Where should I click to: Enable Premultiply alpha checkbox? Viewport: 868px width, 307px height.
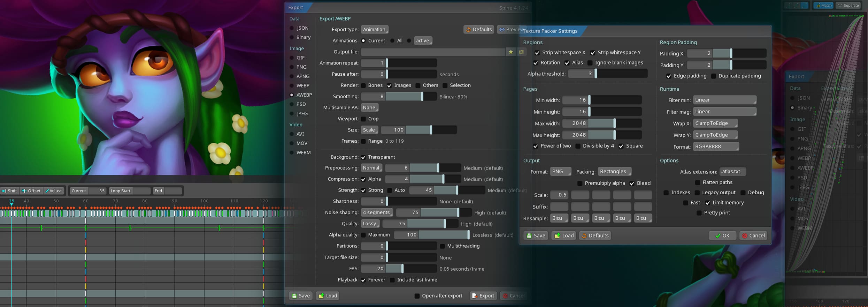pos(580,183)
